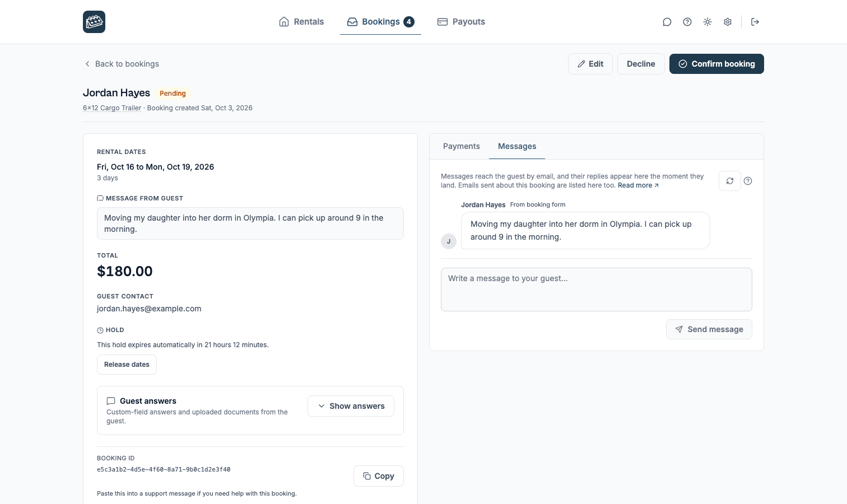This screenshot has height=504, width=847.
Task: Click the guest message bubble in Messages
Action: 585,230
